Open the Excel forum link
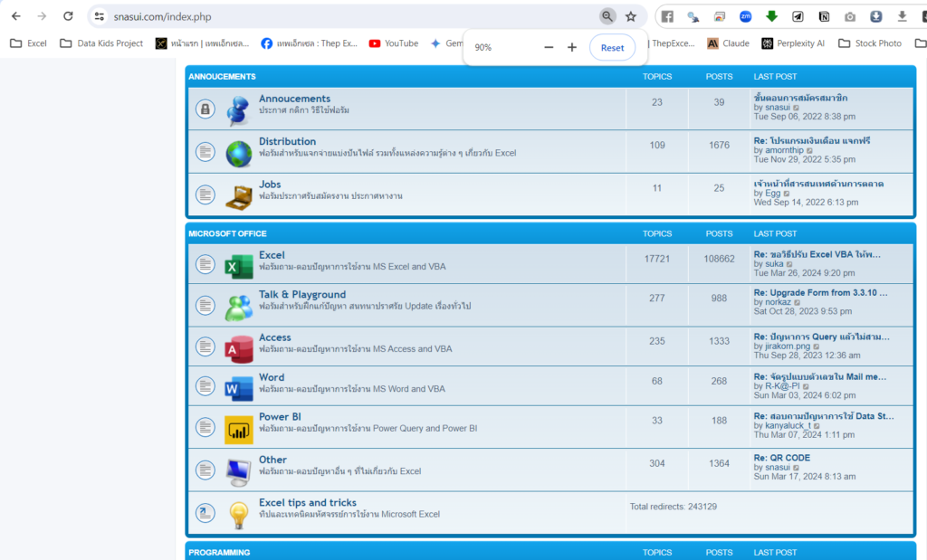 click(x=272, y=254)
